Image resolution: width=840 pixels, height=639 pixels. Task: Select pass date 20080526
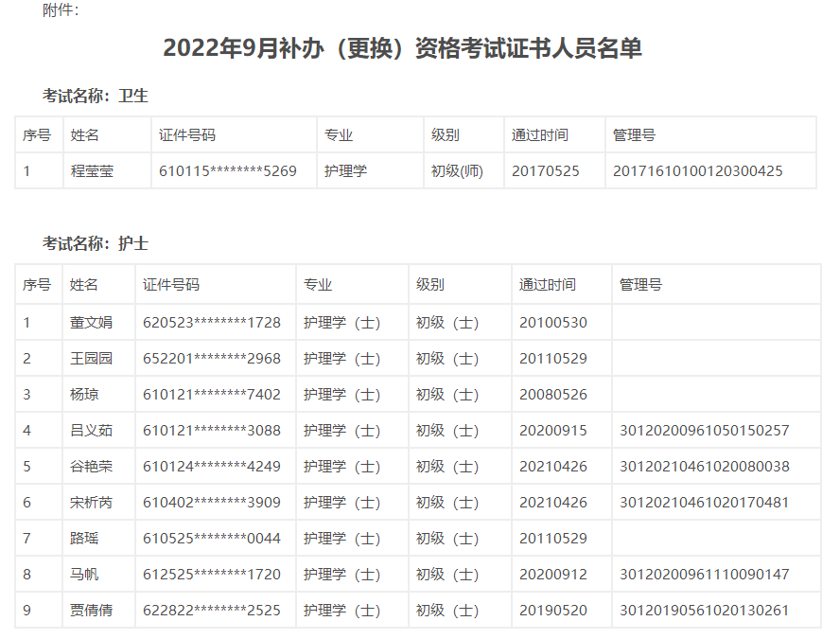[x=552, y=394]
